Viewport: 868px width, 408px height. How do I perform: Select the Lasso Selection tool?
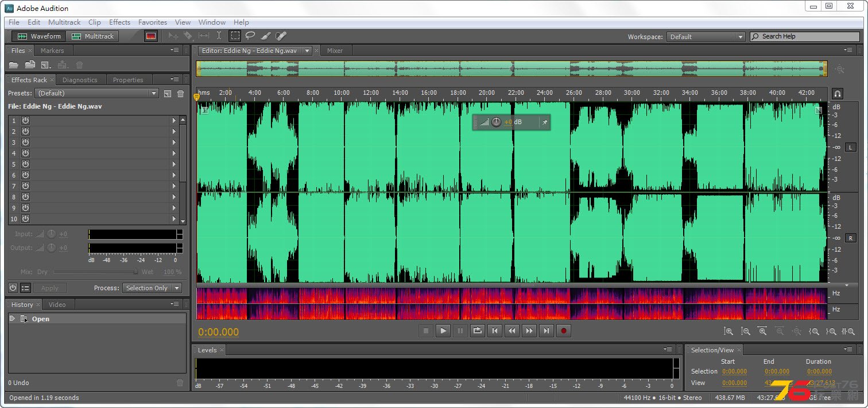[250, 36]
